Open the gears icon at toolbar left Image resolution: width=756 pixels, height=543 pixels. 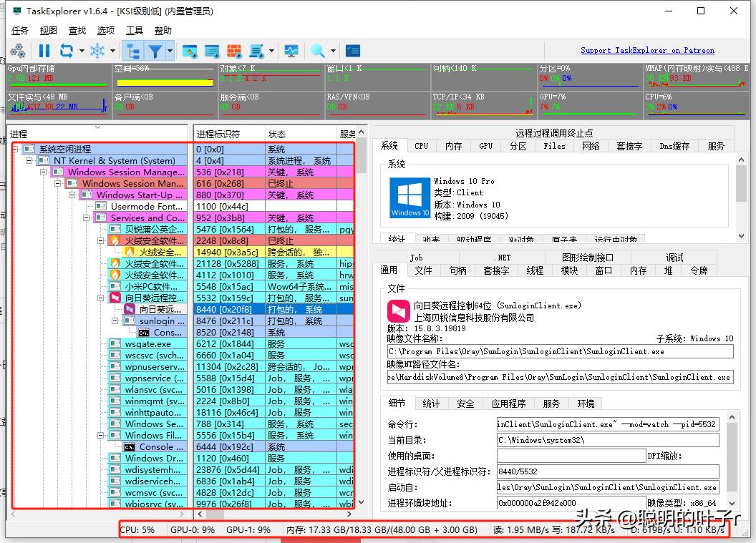point(19,51)
